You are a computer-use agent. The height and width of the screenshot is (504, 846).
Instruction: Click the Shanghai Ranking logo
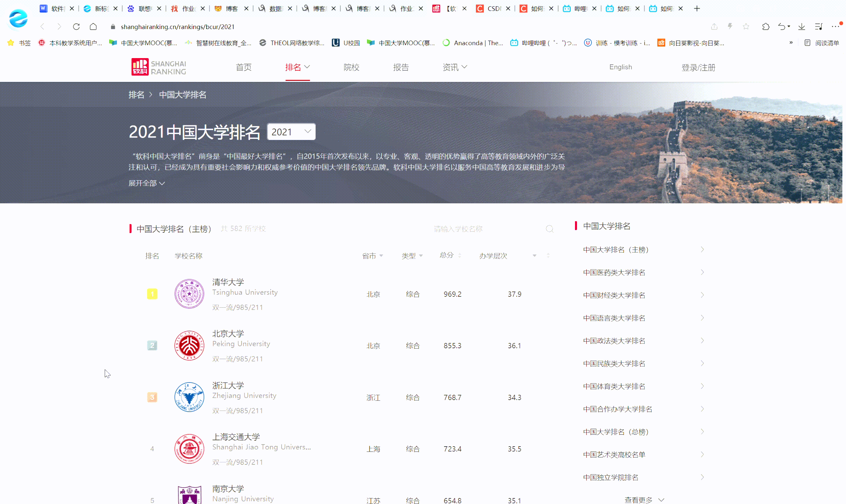click(159, 67)
